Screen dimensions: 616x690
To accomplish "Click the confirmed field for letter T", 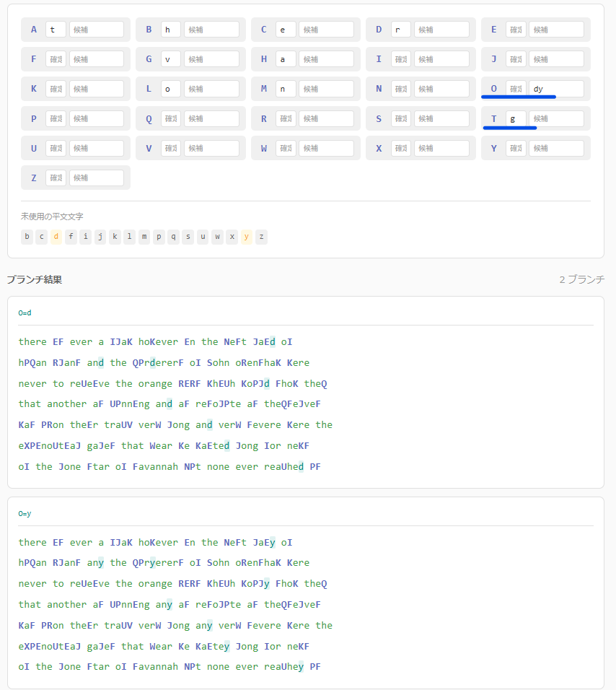I will (x=516, y=118).
